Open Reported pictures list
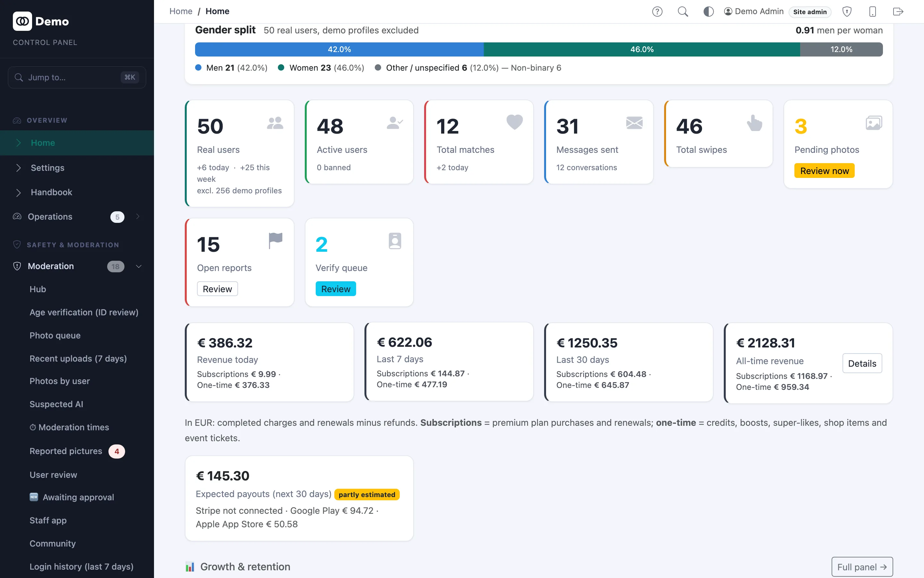The width and height of the screenshot is (924, 578). click(66, 451)
